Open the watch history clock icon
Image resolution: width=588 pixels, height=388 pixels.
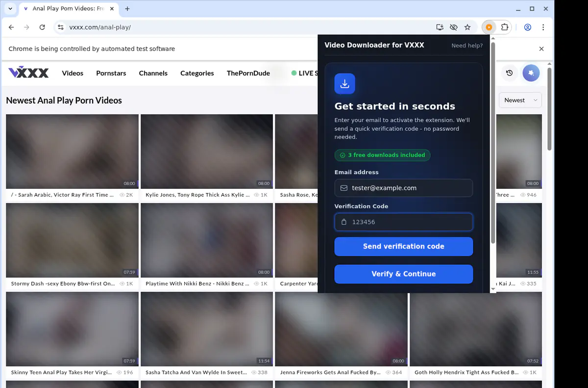click(510, 73)
